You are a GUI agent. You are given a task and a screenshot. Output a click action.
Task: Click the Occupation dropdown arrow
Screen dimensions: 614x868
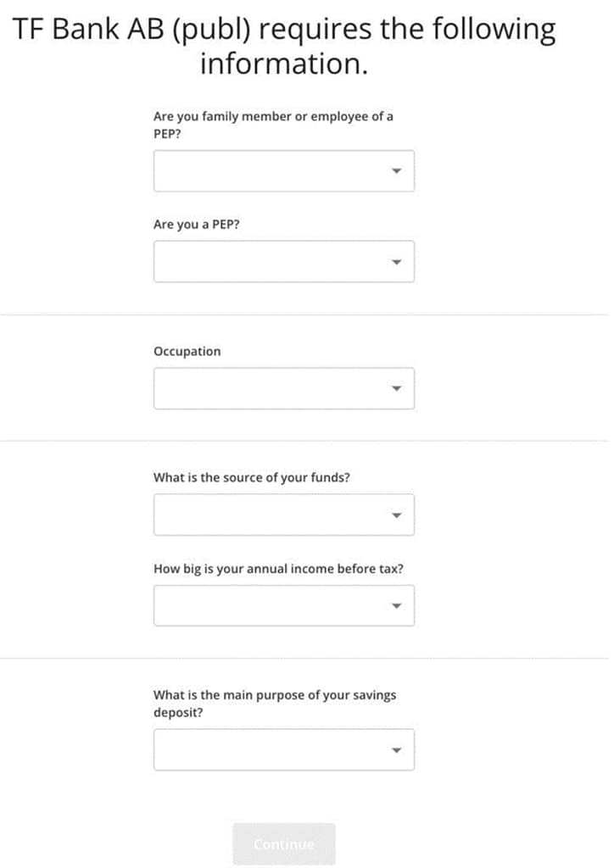pos(397,387)
